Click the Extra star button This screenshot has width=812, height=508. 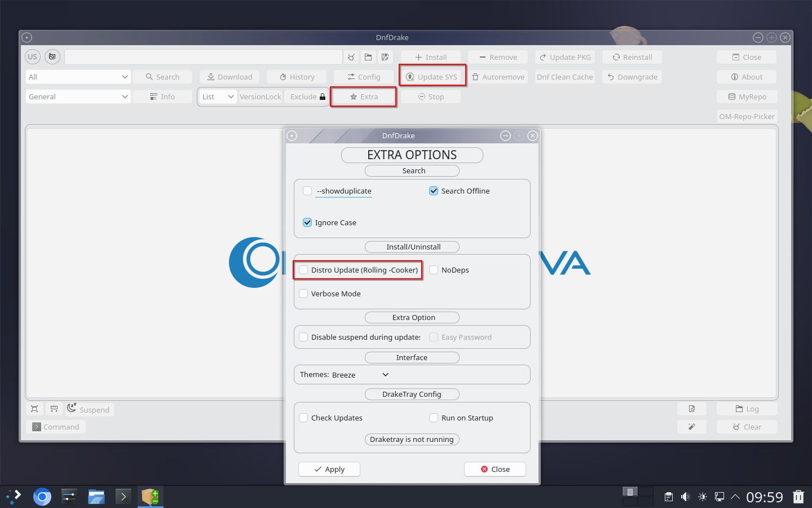(x=363, y=97)
